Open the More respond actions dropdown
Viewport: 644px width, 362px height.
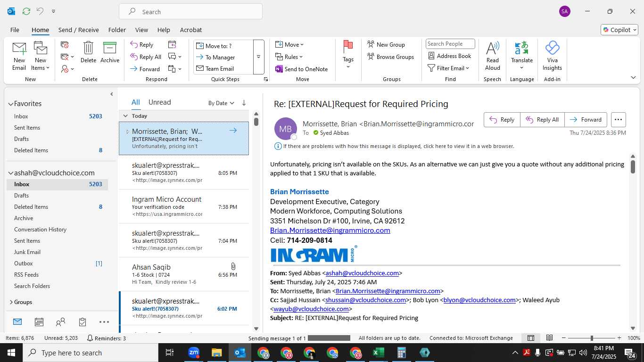coord(174,69)
